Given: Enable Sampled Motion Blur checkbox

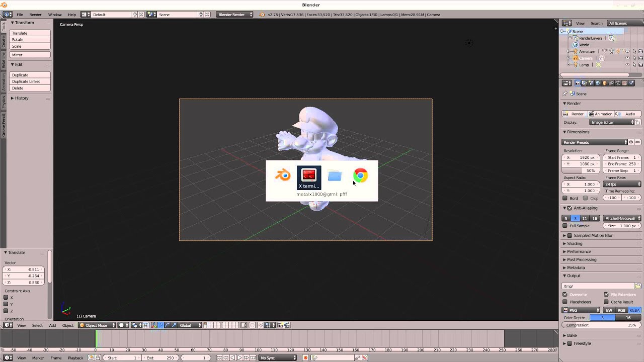Looking at the screenshot, I should pos(570,235).
